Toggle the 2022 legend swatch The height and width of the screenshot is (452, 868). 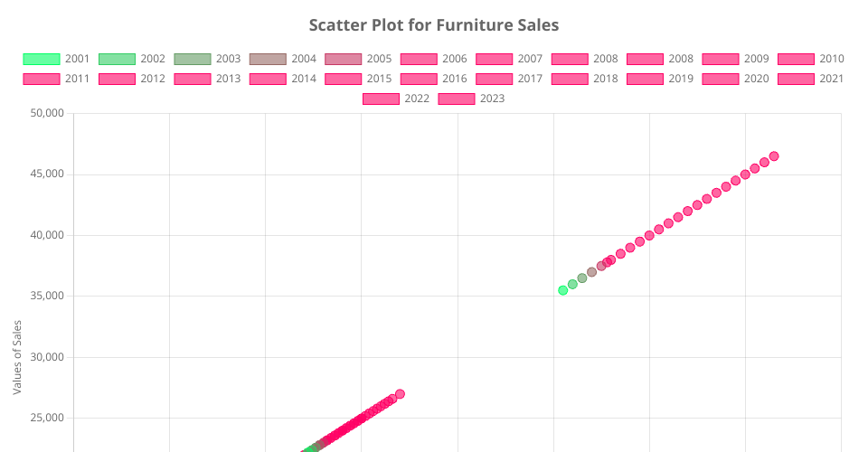381,99
